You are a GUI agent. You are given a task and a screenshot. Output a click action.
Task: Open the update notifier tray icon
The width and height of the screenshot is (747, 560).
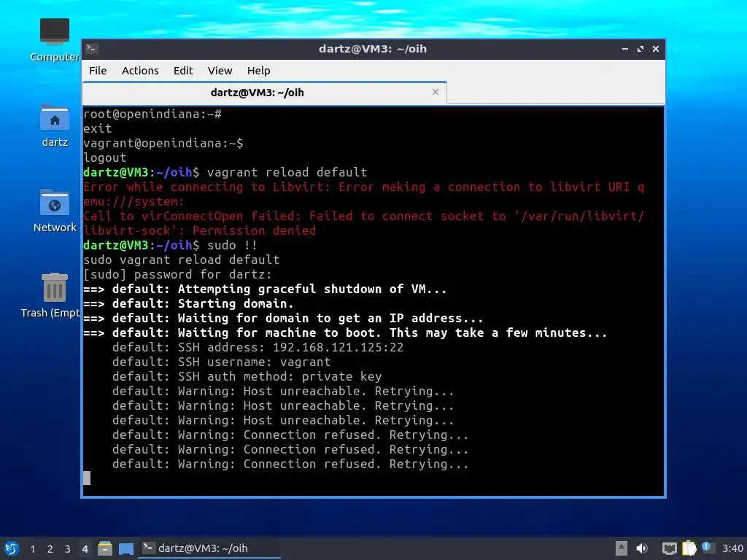(x=708, y=548)
